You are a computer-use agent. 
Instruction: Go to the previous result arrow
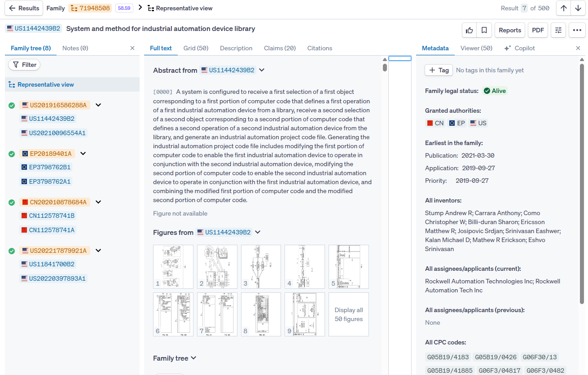(x=564, y=8)
